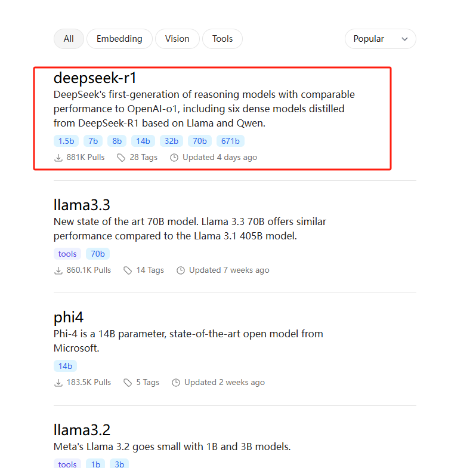This screenshot has width=476, height=468.
Task: Click the 671b tag of deepseek-r1
Action: coord(230,141)
